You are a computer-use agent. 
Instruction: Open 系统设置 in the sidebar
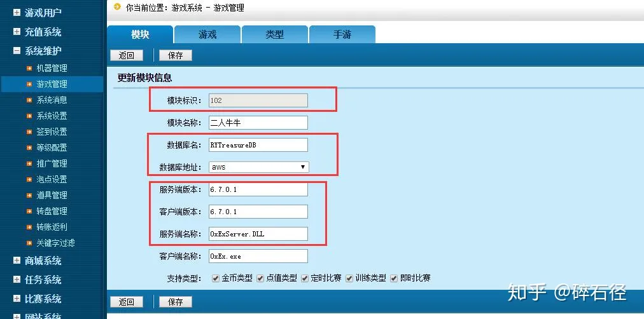(x=52, y=116)
